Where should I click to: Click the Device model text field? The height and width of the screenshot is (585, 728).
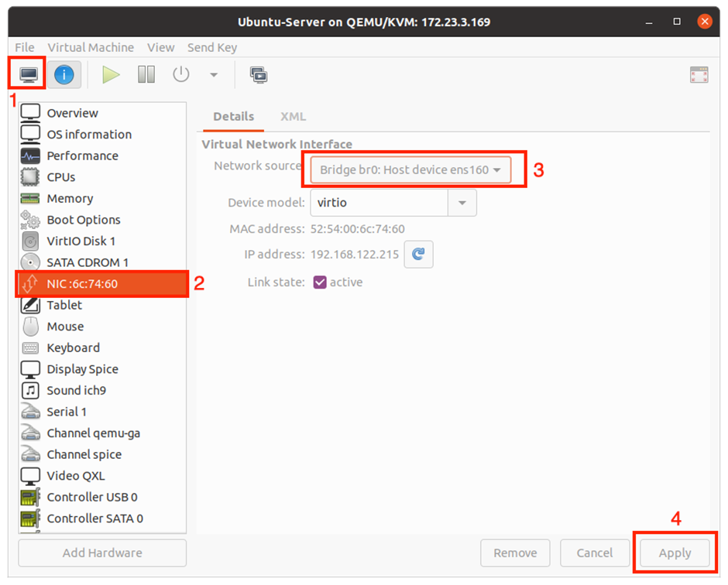[x=379, y=203]
